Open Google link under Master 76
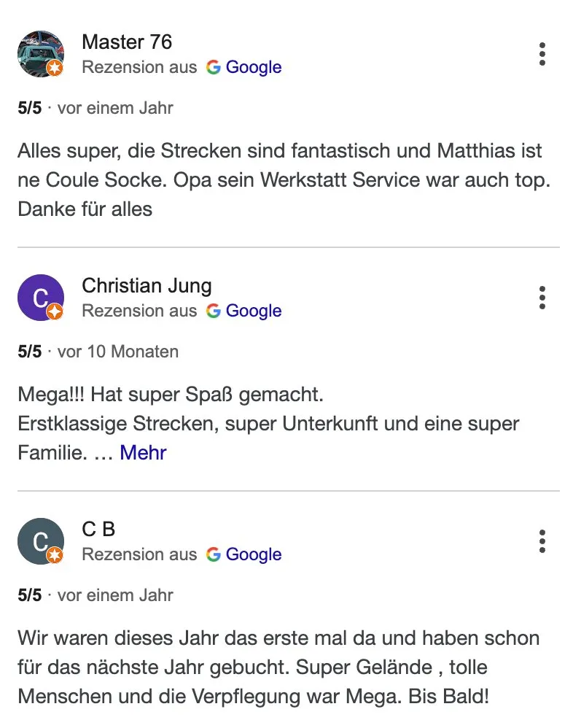 (253, 67)
